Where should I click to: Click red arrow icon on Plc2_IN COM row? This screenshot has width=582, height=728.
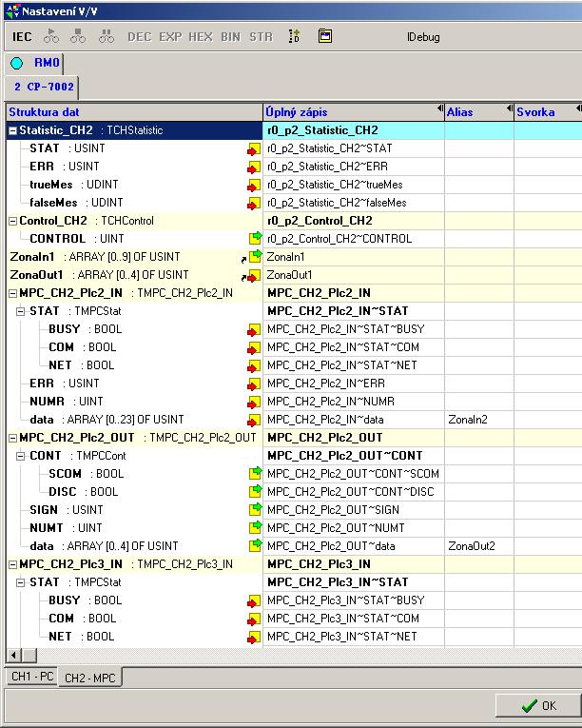[253, 348]
